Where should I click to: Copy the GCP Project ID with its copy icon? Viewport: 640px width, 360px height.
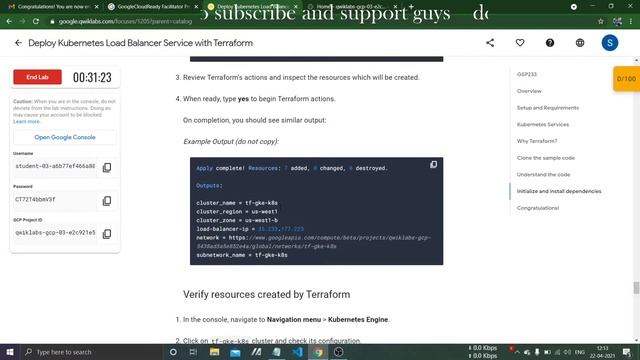click(107, 233)
